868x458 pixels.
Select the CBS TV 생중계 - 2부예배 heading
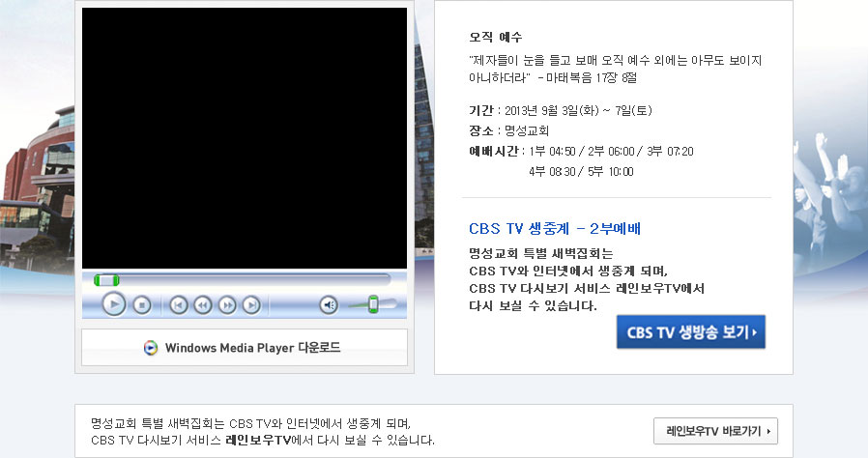(555, 229)
